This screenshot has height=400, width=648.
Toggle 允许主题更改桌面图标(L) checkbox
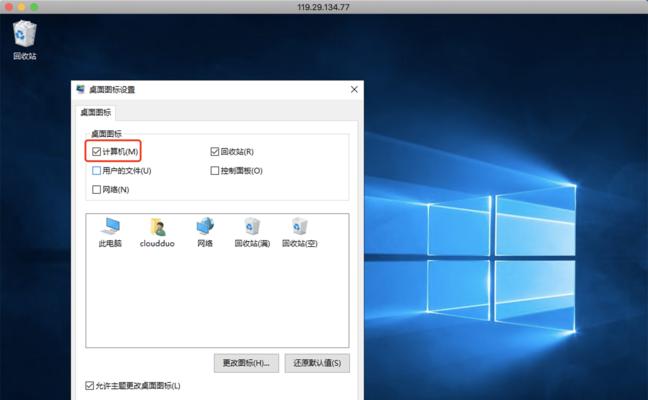coord(89,386)
